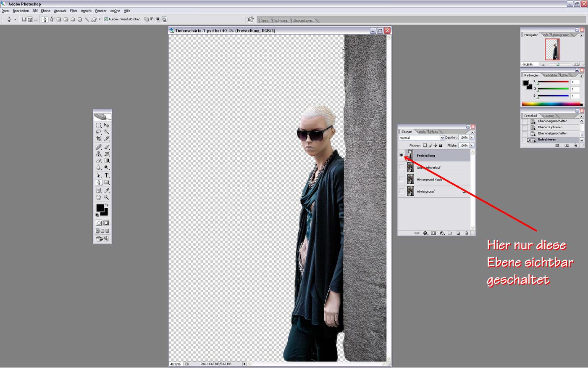The width and height of the screenshot is (588, 368).
Task: Select the Pen tool in toolbox
Action: pyautogui.click(x=98, y=182)
